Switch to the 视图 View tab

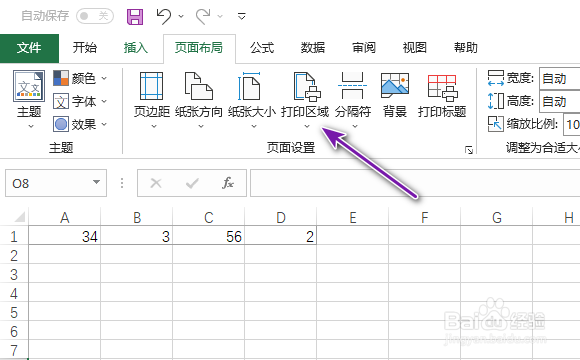tap(415, 48)
